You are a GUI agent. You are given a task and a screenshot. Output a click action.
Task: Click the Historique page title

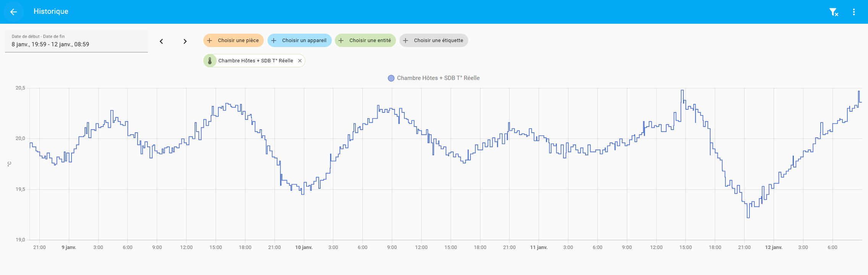[51, 11]
